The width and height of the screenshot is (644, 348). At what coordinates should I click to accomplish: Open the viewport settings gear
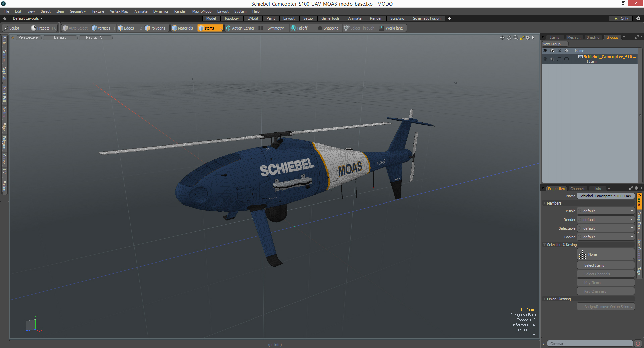[x=528, y=38]
